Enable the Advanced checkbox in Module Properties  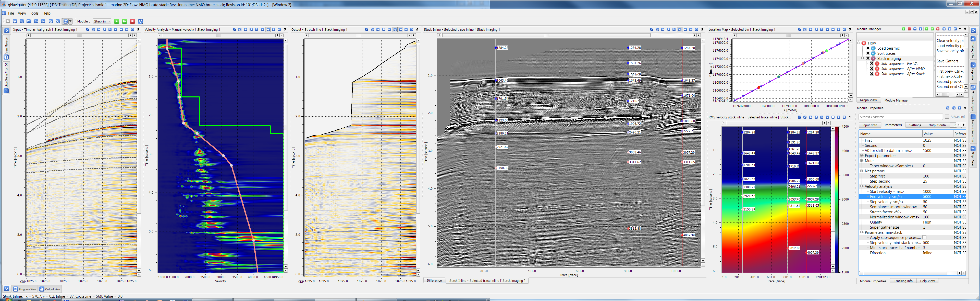tap(947, 117)
